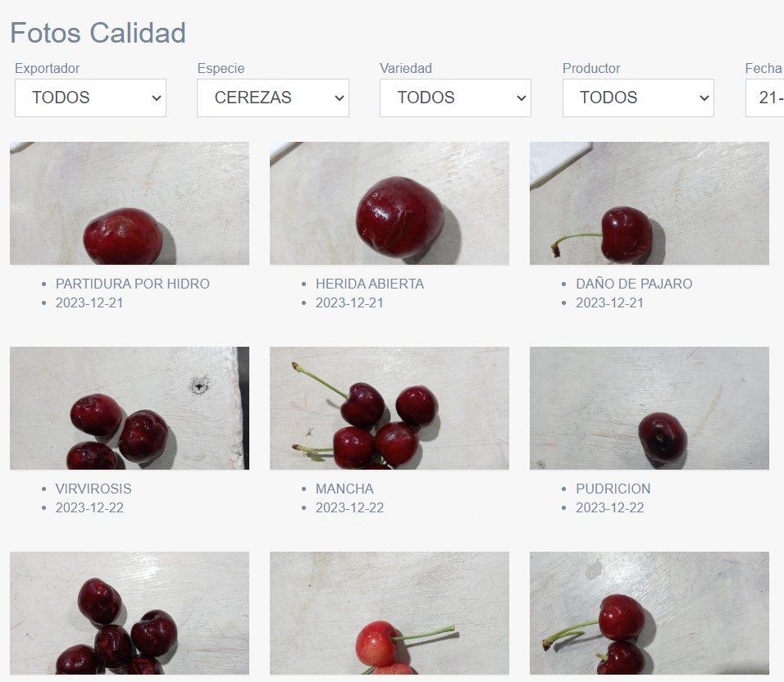
Task: Expand the Variedad dropdown
Action: [x=455, y=98]
